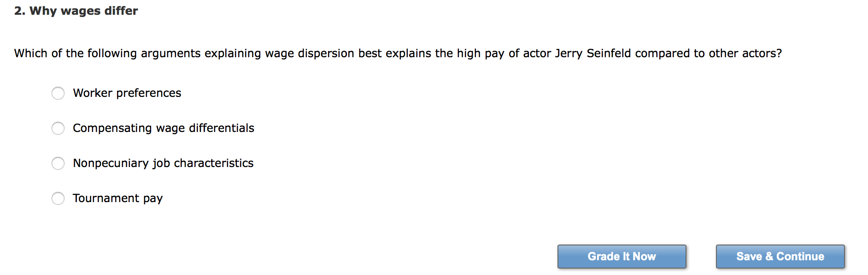Click the Grade It Now button

(x=622, y=257)
